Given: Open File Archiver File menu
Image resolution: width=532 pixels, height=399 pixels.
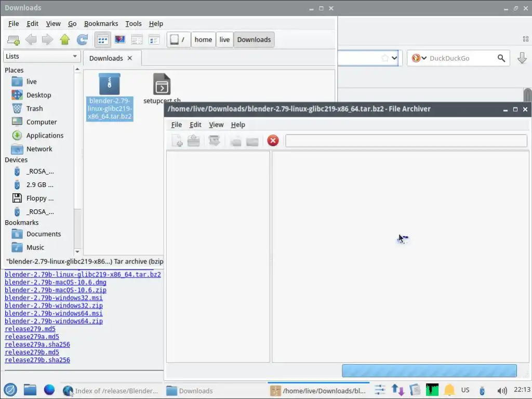Looking at the screenshot, I should tap(177, 125).
